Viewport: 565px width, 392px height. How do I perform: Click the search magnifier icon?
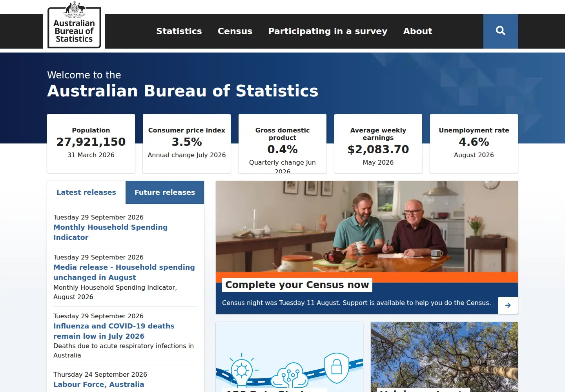pyautogui.click(x=500, y=31)
